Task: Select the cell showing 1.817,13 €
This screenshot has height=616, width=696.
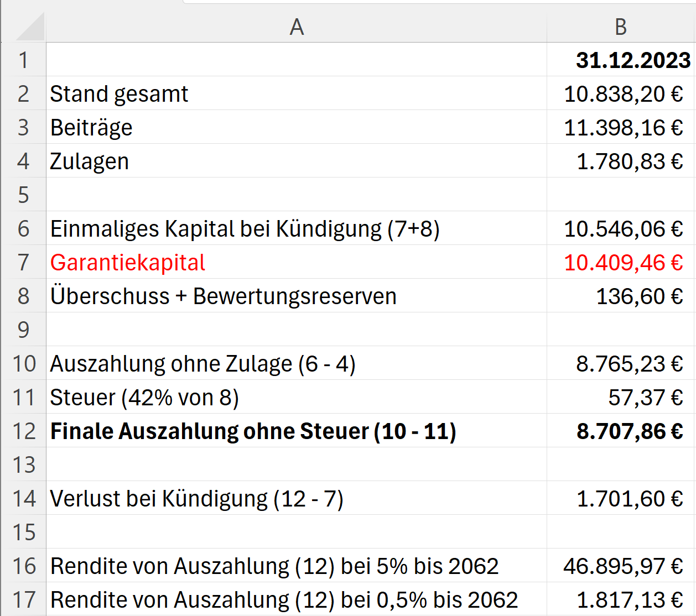Action: pos(629,600)
